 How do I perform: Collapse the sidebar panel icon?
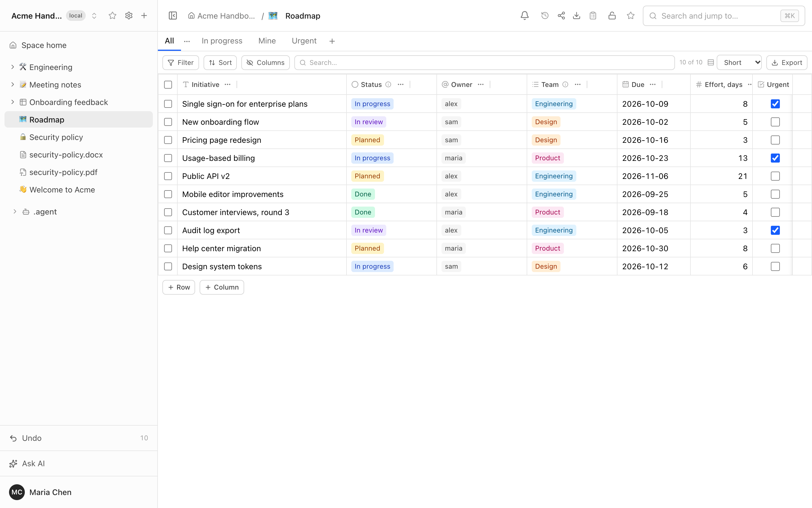(x=173, y=16)
